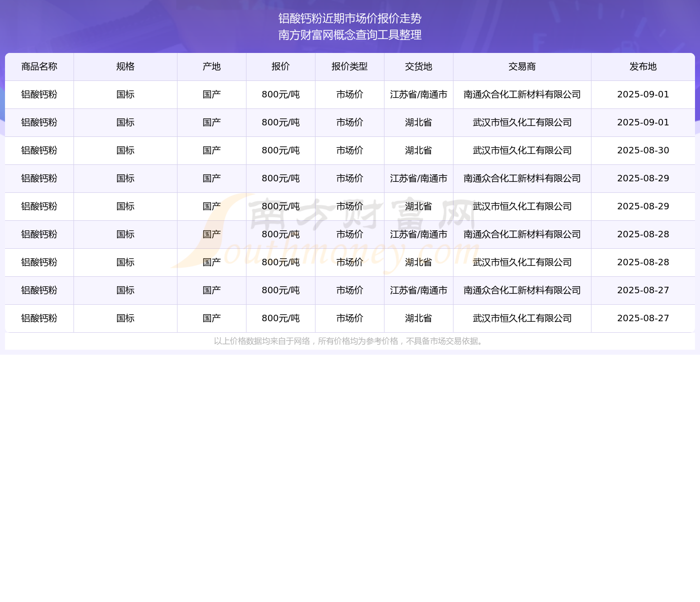The image size is (700, 602).
Task: Click 2025-08-27 date in 武汉市恒久化工 row
Action: pyautogui.click(x=643, y=318)
